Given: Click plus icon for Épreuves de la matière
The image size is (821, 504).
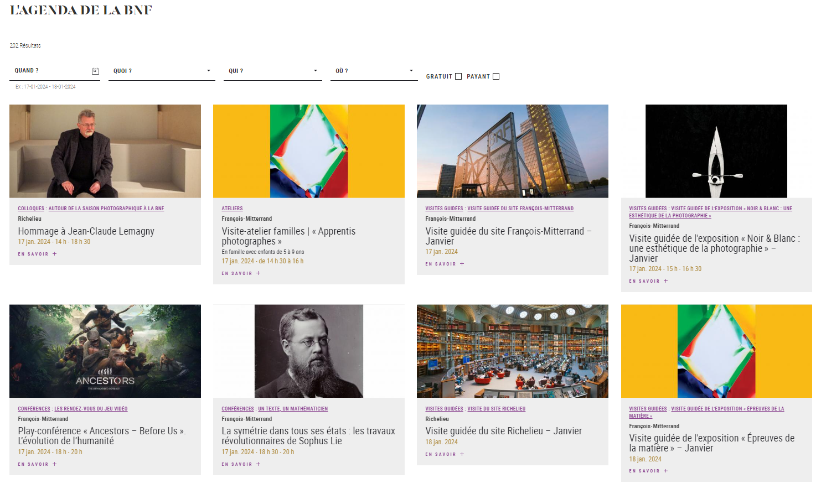Looking at the screenshot, I should (666, 471).
